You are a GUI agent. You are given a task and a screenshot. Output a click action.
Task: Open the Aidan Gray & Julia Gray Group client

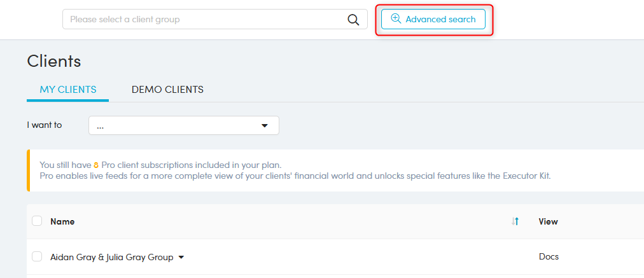[111, 257]
